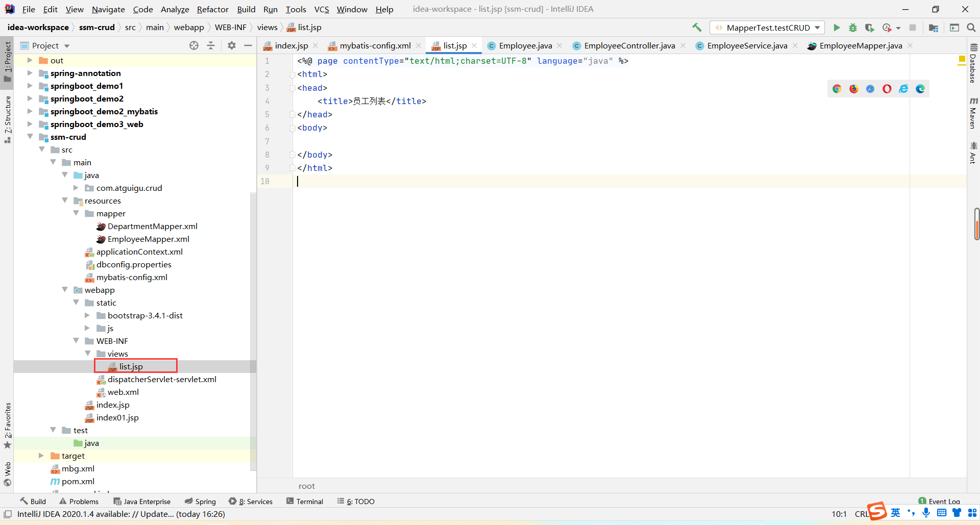Viewport: 980px width, 525px height.
Task: Open list.jsp in Chrome browser icon
Action: coord(837,89)
